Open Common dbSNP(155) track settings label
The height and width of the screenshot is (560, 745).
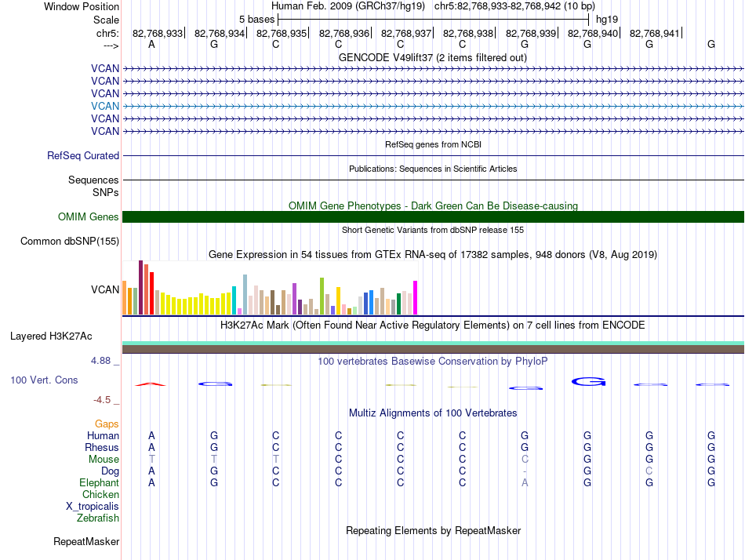click(70, 242)
